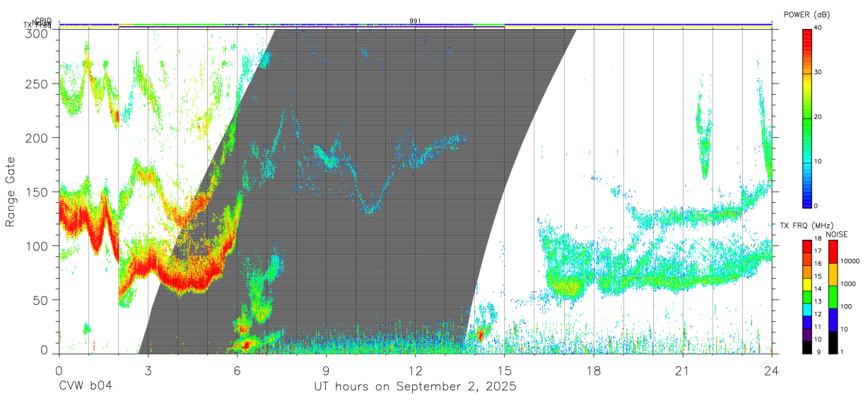Screen dimensions: 868x401
Task: Click the '50' range gate tick label
Action: point(41,300)
